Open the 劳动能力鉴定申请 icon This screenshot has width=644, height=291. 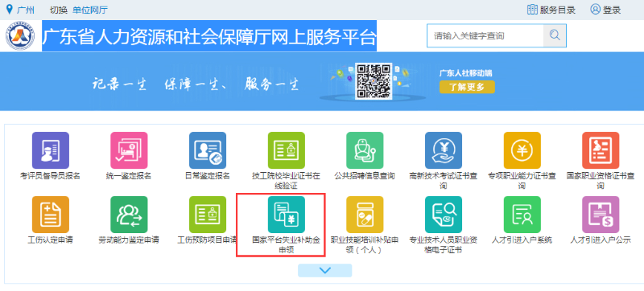pos(129,215)
